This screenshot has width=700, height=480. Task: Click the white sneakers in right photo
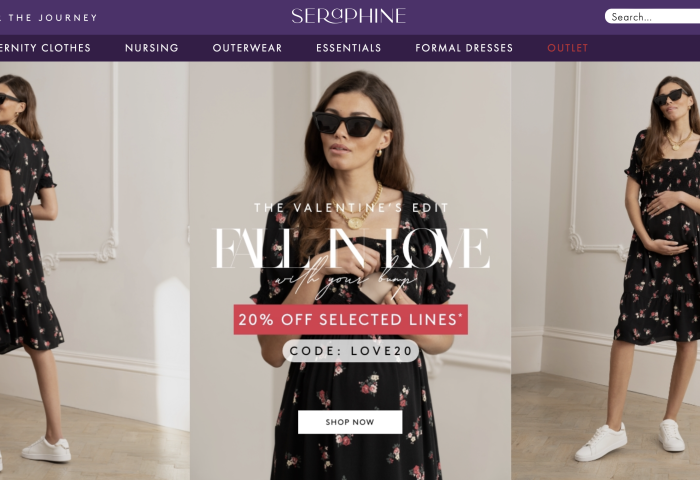click(x=629, y=440)
